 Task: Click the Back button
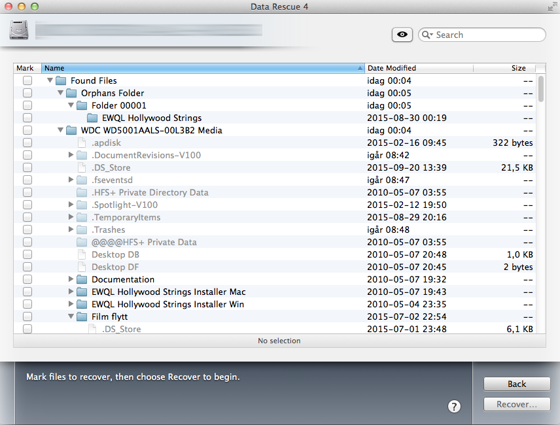(x=517, y=384)
